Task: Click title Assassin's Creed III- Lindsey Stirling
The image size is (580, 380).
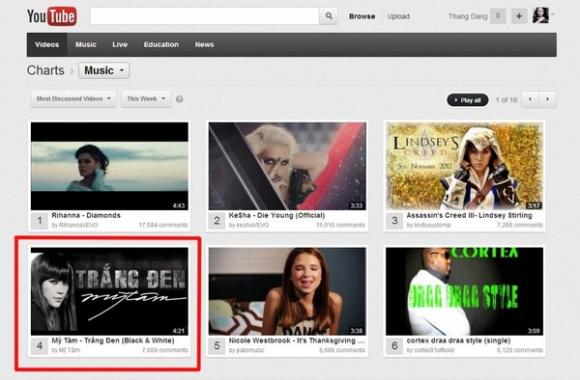Action: click(469, 215)
